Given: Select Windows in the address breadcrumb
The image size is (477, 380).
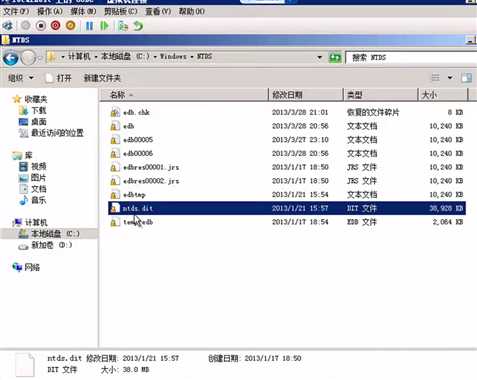Looking at the screenshot, I should [x=173, y=56].
